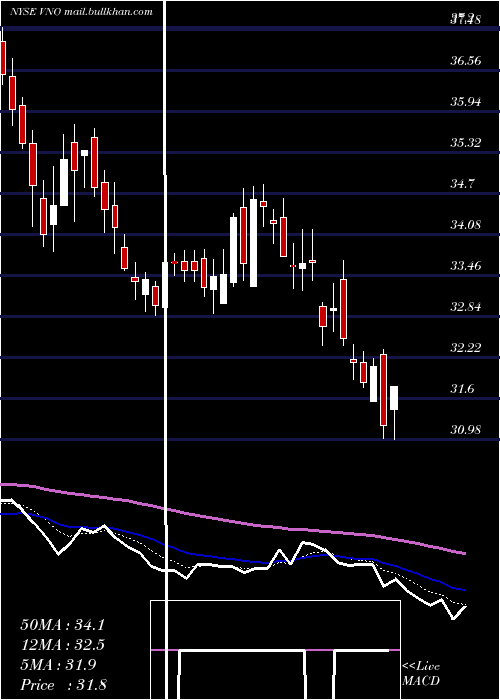Click the last white candlestick on the right
Viewport: 500px width, 700px height.
click(394, 398)
